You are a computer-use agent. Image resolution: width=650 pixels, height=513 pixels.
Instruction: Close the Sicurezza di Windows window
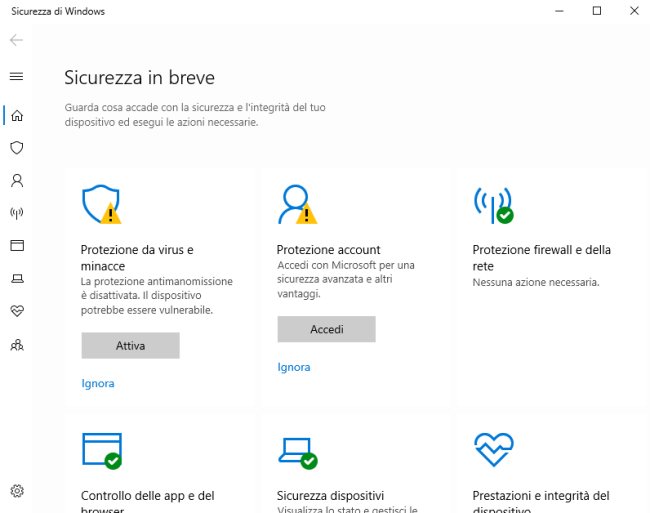point(634,11)
